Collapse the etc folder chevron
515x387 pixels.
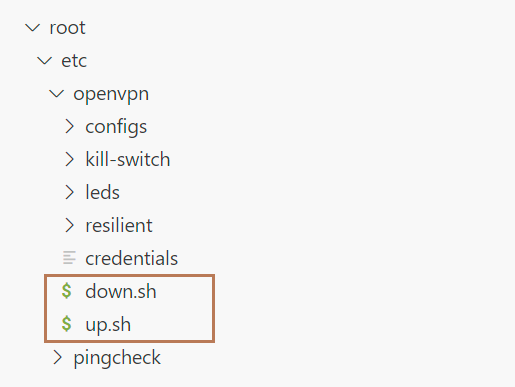[x=45, y=61]
